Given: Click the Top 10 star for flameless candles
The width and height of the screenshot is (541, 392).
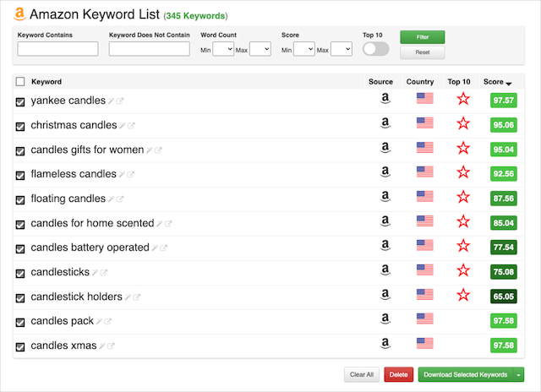Looking at the screenshot, I should pyautogui.click(x=462, y=172).
